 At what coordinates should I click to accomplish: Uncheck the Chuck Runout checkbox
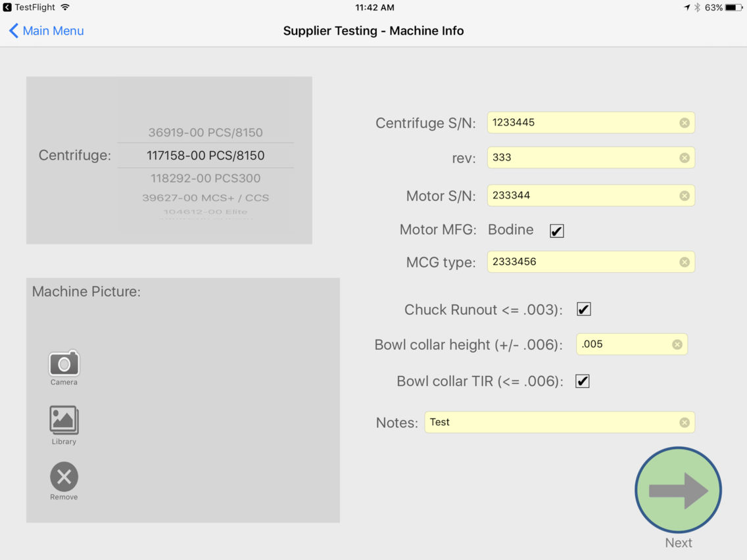pos(583,309)
